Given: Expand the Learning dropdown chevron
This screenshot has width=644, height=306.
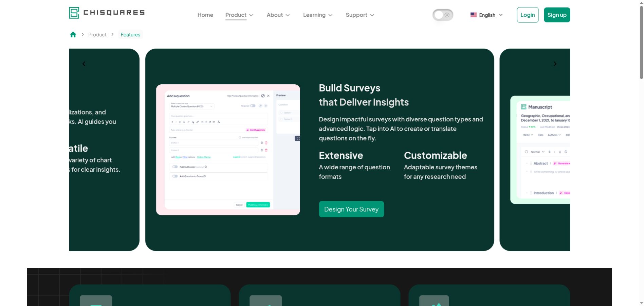Looking at the screenshot, I should coord(330,15).
